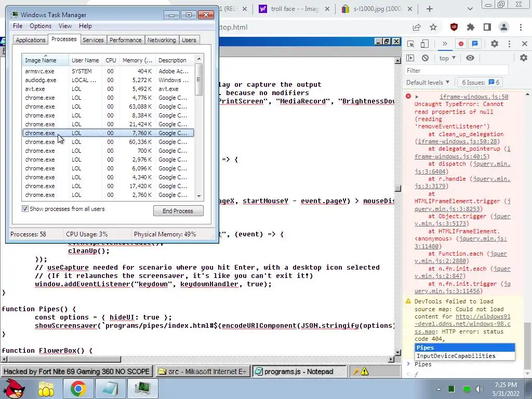Viewport: 532px width, 399px height.
Task: Click the Task Manager taskbar icon
Action: [142, 389]
